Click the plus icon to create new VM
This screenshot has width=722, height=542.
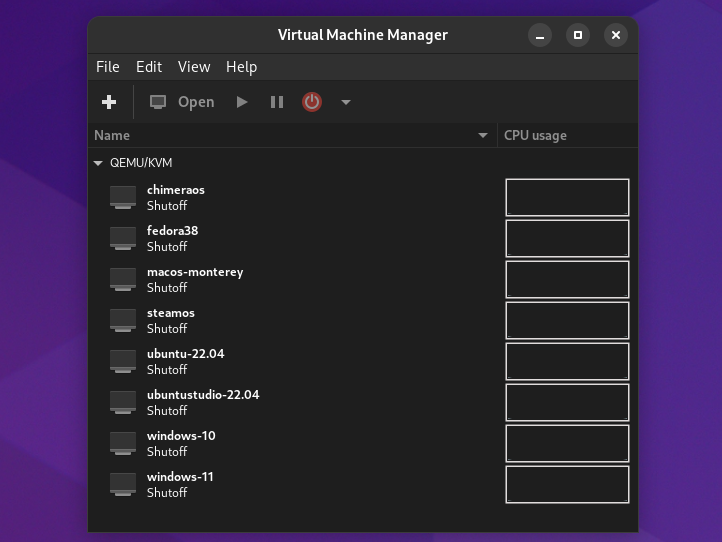click(x=109, y=102)
